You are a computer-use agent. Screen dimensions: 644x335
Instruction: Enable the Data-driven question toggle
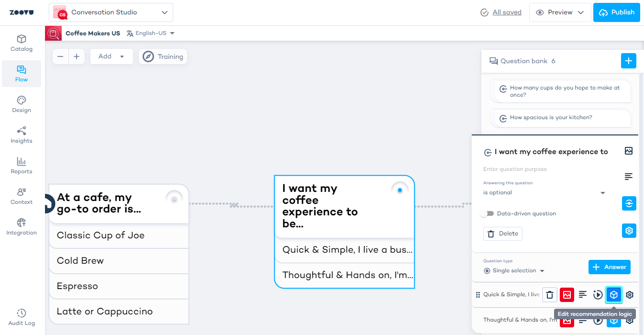(x=487, y=213)
